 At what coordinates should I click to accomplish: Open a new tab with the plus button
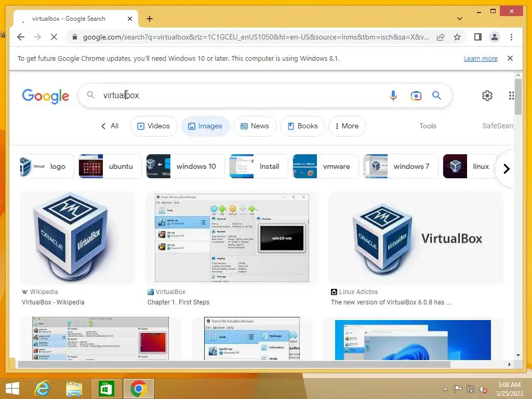point(150,19)
